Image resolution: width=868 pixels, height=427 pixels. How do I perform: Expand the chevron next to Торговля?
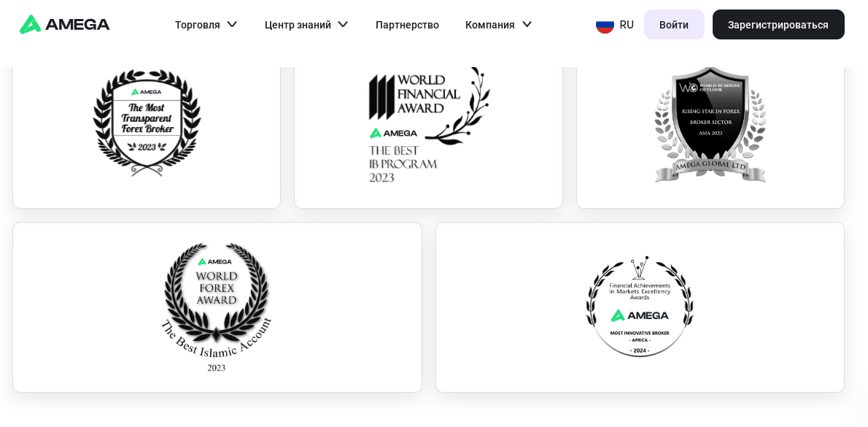coord(233,24)
